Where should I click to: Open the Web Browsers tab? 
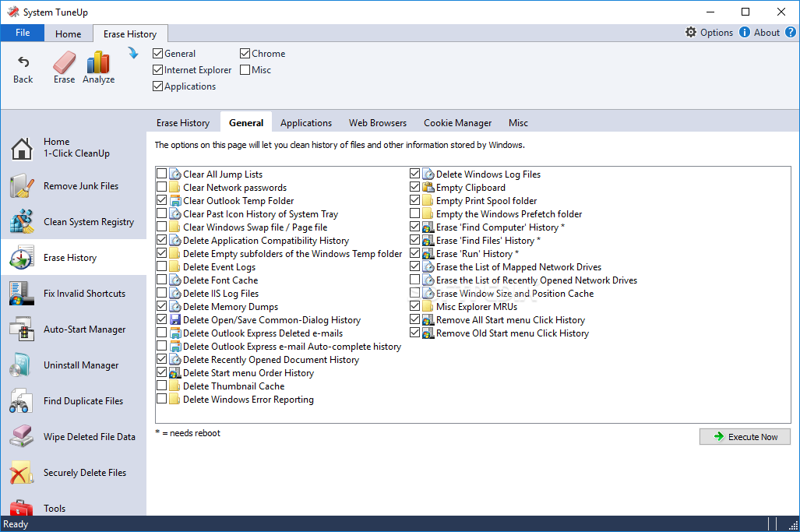click(378, 123)
